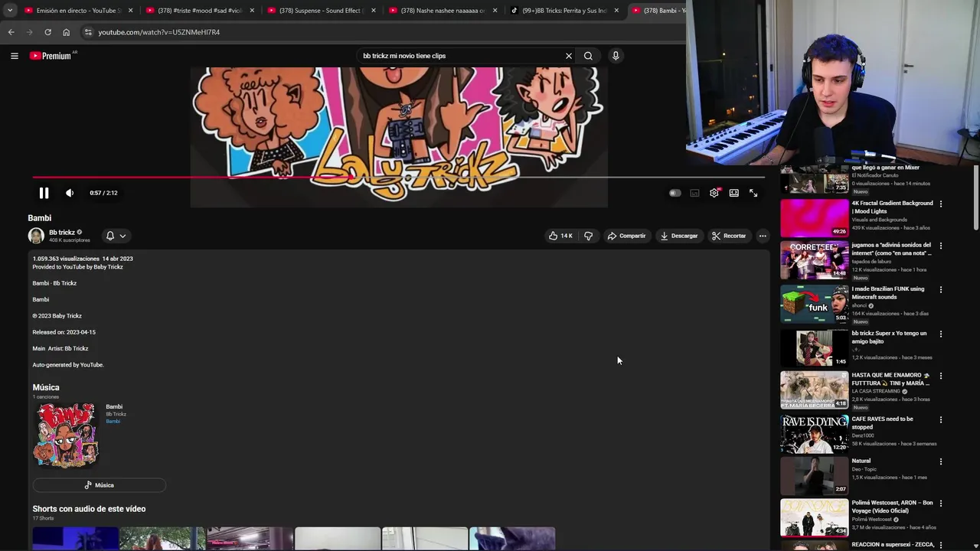Viewport: 980px width, 551px height.
Task: Clear the search box with the X
Action: point(568,56)
